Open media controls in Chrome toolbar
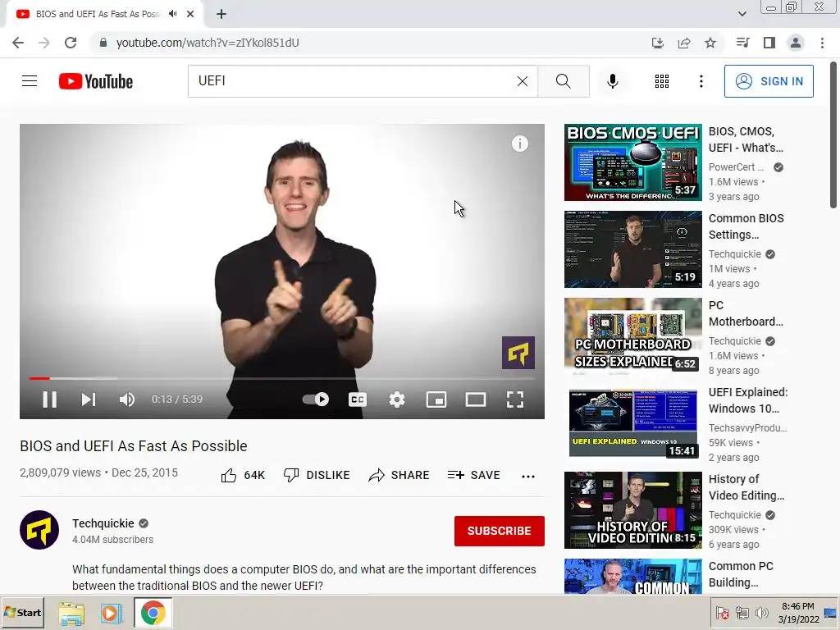Viewport: 840px width, 630px height. tap(742, 43)
